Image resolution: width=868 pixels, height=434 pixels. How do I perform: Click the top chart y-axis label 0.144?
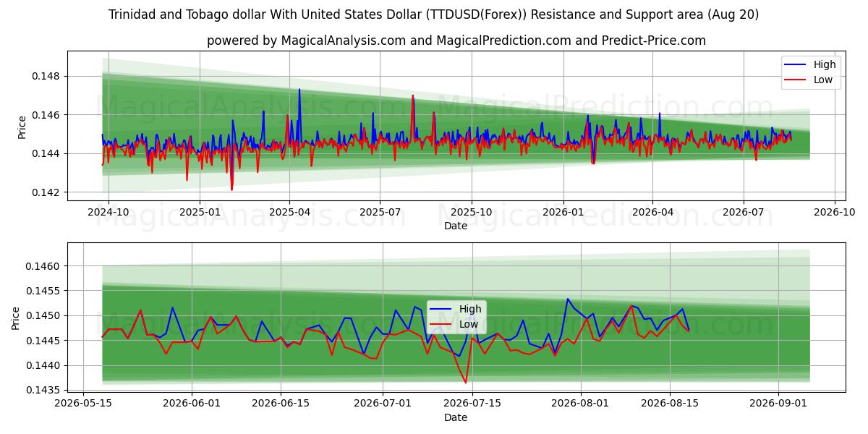[x=46, y=153]
